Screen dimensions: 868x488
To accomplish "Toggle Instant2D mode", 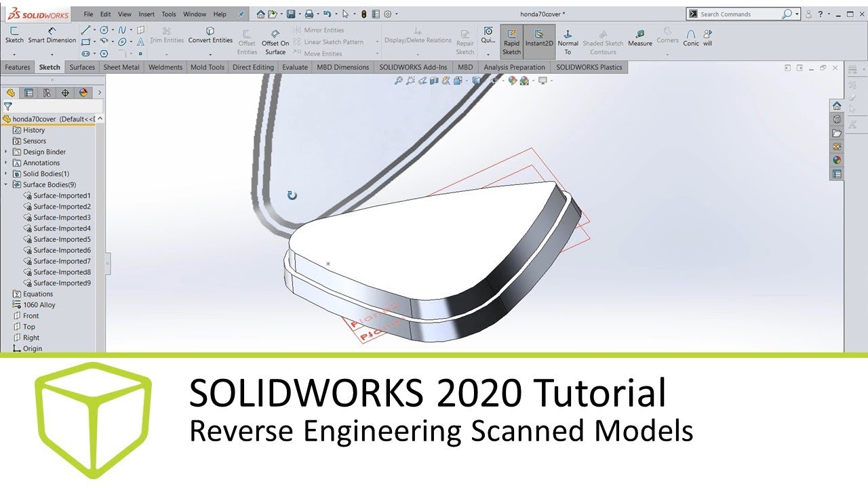I will tap(539, 42).
